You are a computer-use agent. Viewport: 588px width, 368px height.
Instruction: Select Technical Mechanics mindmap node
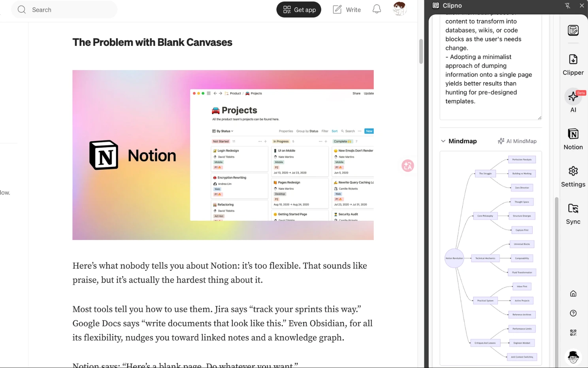485,258
